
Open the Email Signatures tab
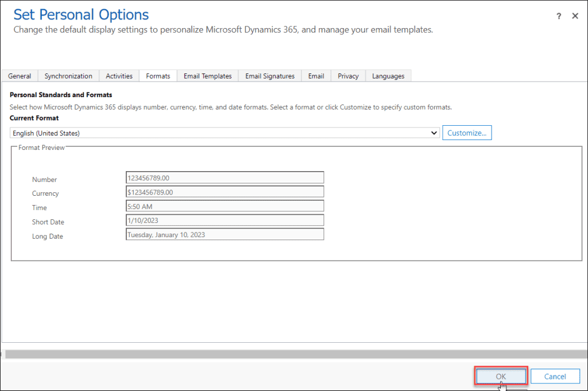click(x=270, y=76)
